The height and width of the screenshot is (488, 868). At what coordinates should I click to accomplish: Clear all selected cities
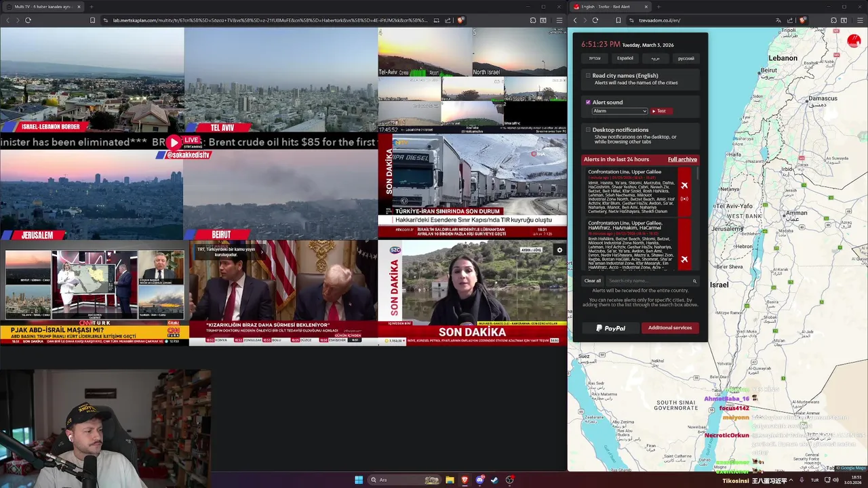point(593,281)
